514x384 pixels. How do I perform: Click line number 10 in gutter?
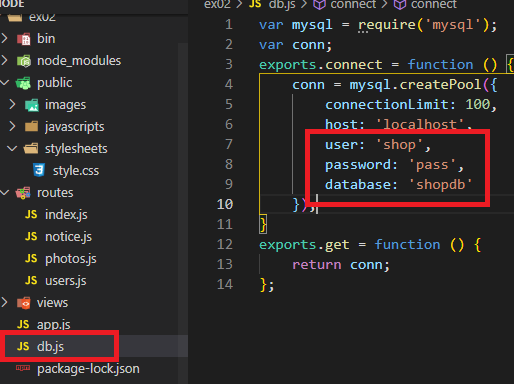225,204
